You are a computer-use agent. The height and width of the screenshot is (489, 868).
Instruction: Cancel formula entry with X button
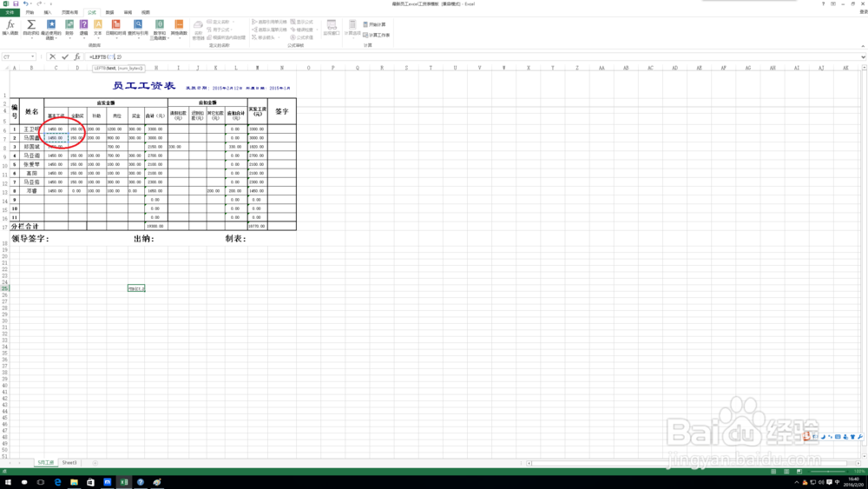pyautogui.click(x=53, y=56)
